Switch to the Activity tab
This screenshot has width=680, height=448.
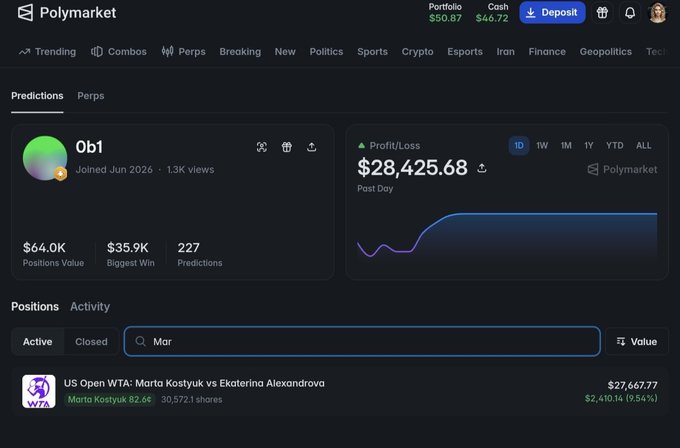click(x=90, y=307)
